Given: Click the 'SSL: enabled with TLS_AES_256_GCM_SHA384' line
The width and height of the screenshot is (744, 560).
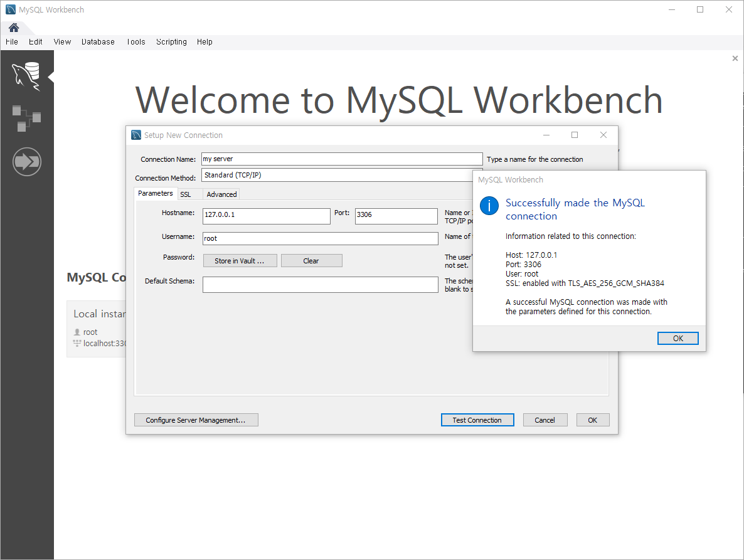Looking at the screenshot, I should click(x=585, y=283).
